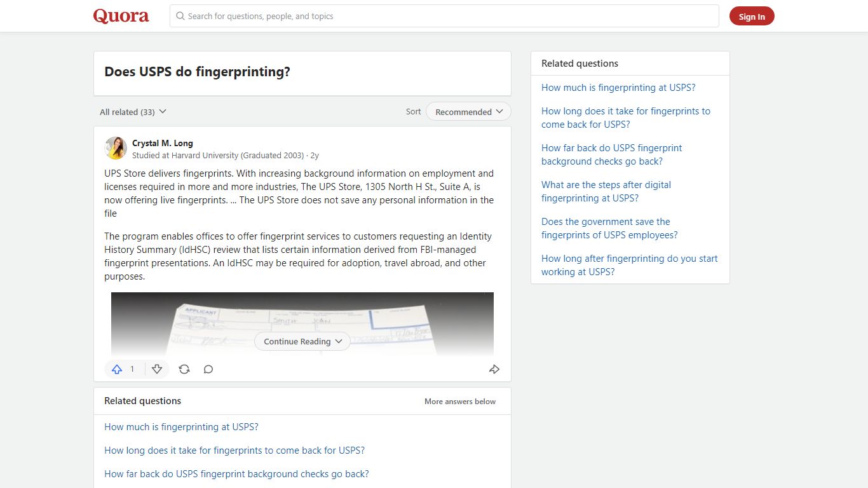Focus the Quora search field
Viewport: 868px width, 488px height.
(444, 16)
